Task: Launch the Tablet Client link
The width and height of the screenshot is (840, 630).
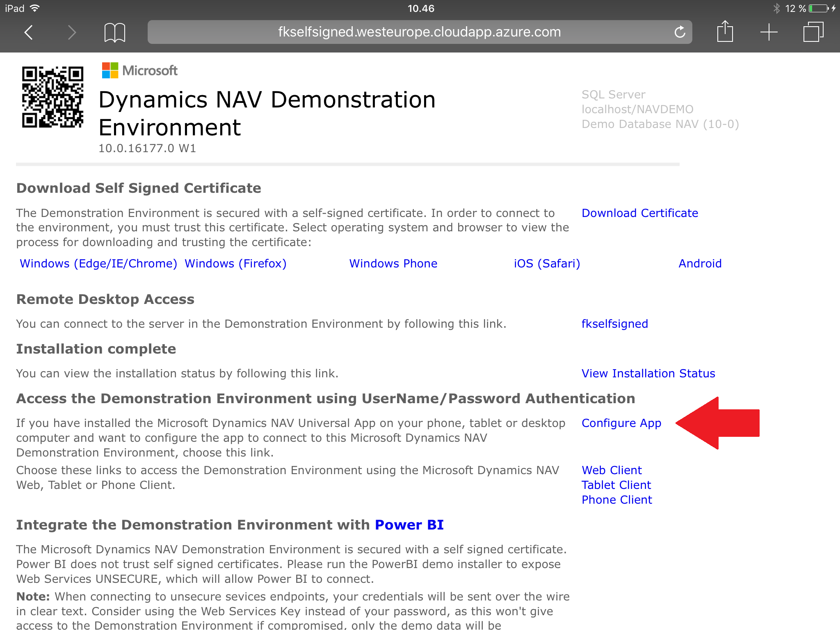Action: [x=616, y=485]
